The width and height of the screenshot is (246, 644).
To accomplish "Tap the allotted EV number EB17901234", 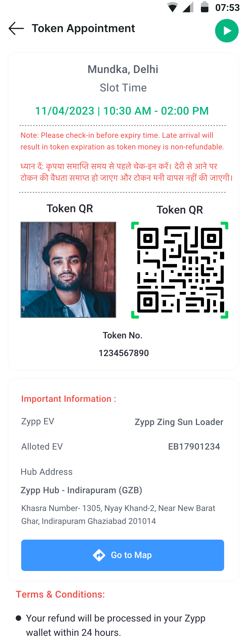I will [x=194, y=446].
